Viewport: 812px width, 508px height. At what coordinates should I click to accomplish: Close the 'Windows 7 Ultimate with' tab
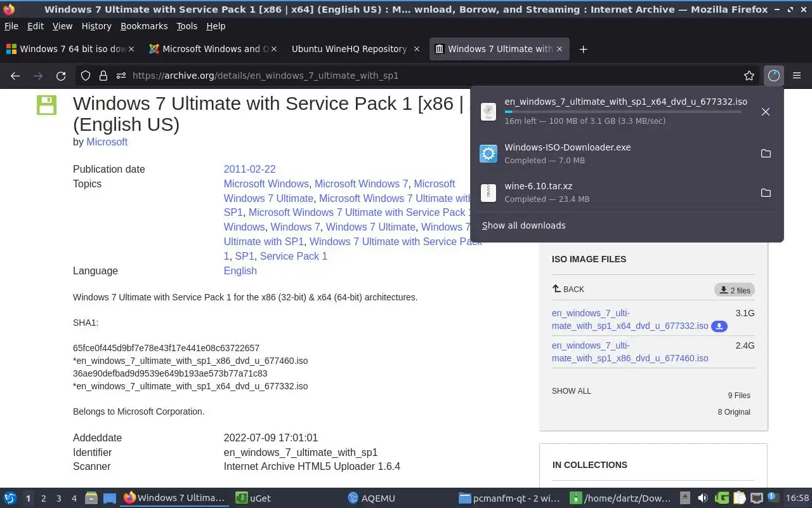[x=560, y=49]
